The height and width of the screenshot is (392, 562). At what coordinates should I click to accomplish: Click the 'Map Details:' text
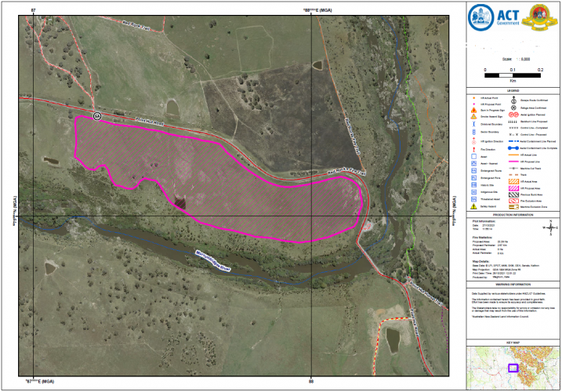[481, 261]
